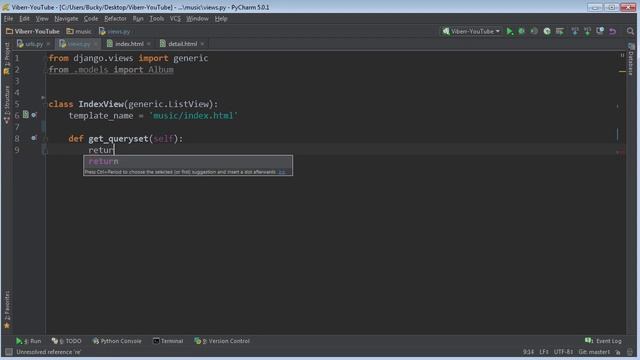The height and width of the screenshot is (360, 640).
Task: Click the override gutter marker on line 8
Action: (x=34, y=138)
